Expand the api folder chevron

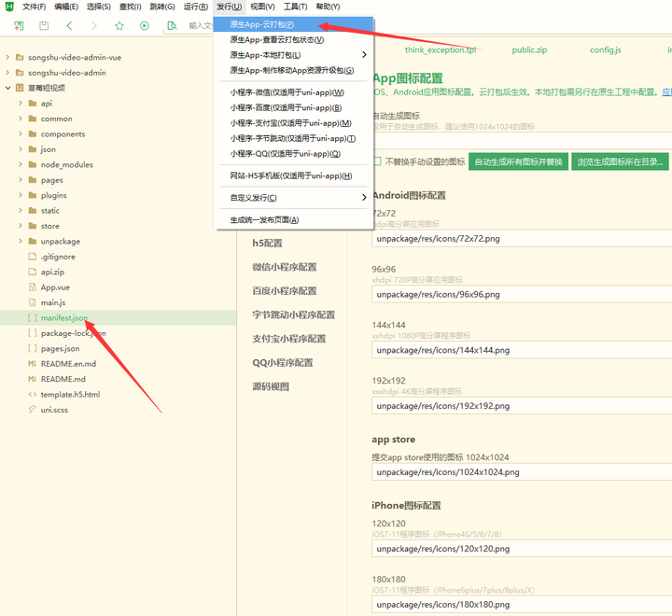coord(21,103)
